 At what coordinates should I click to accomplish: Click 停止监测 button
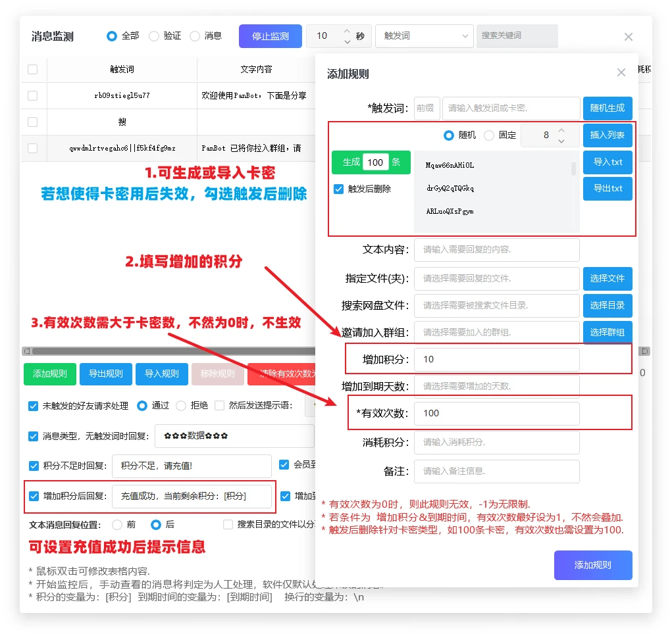click(x=270, y=36)
